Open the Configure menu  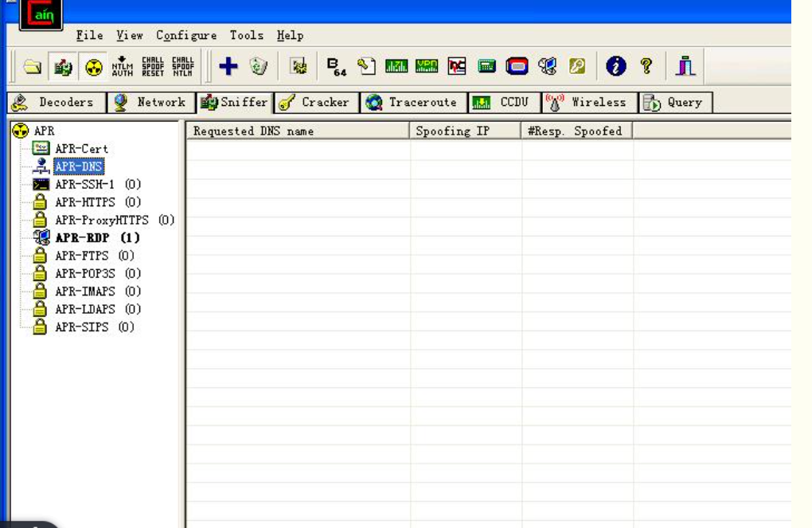tap(186, 35)
